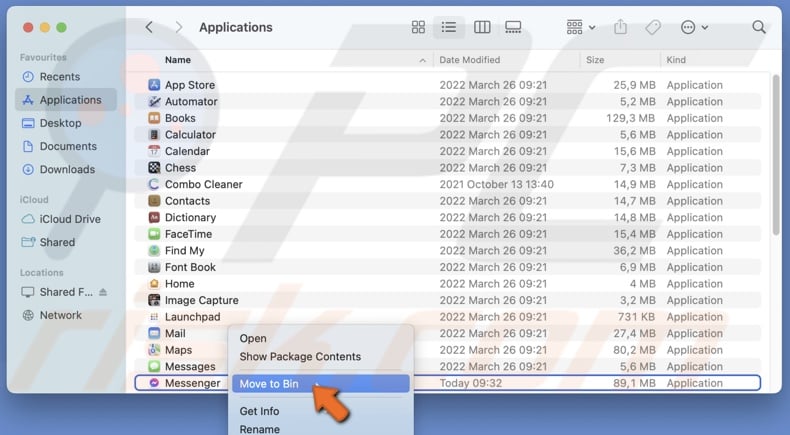Click the Share toolbar icon
790x435 pixels.
click(x=621, y=27)
